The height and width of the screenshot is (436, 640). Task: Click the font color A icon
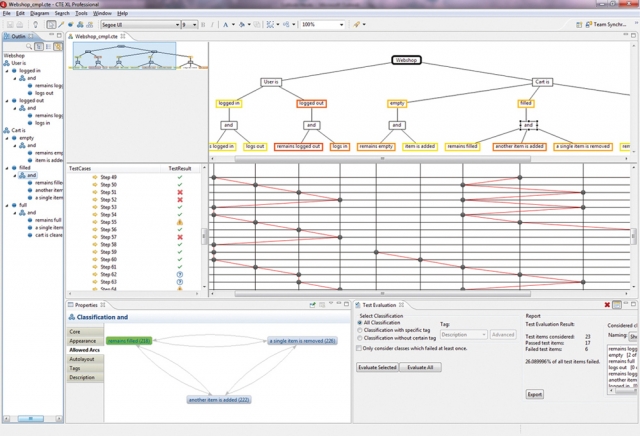click(x=225, y=24)
